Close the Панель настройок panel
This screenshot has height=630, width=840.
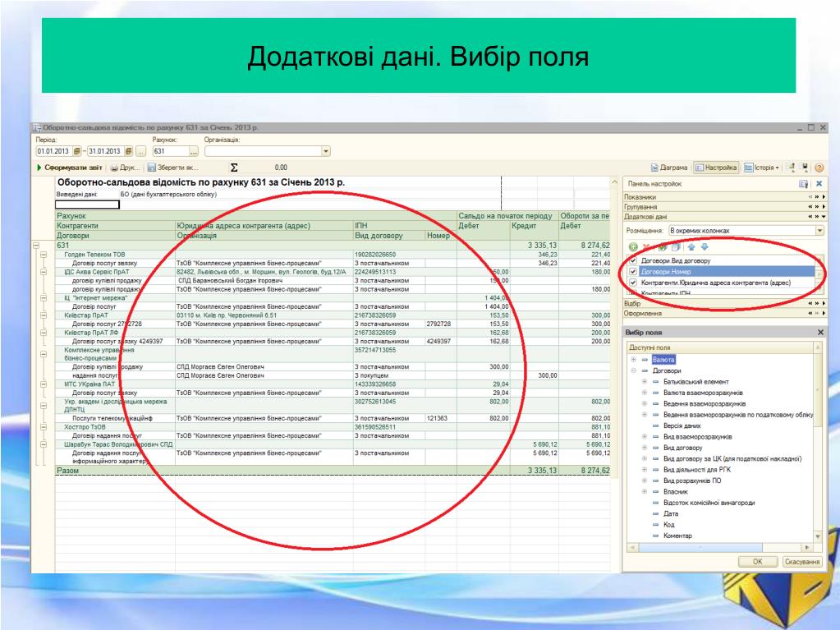point(819,184)
